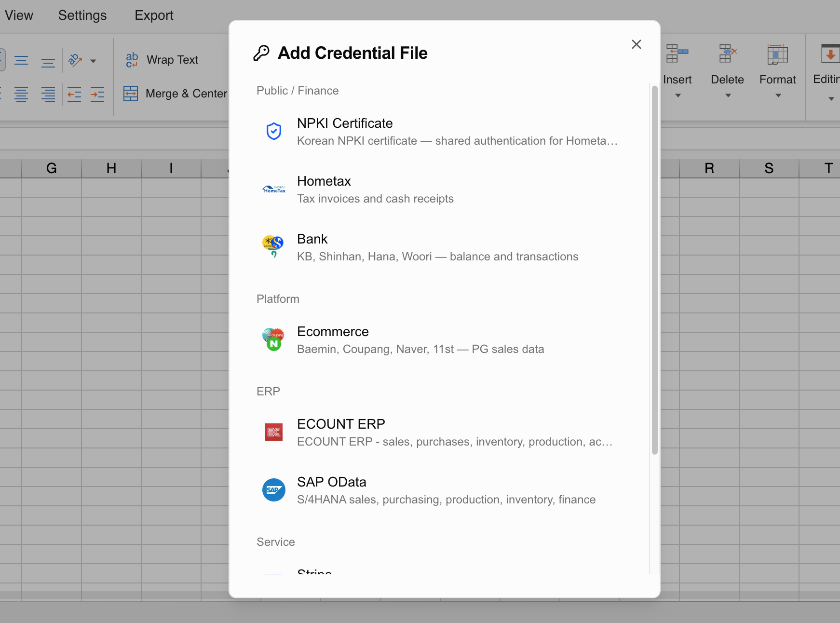
Task: Select the ECOUNT ERP credential title
Action: (341, 424)
